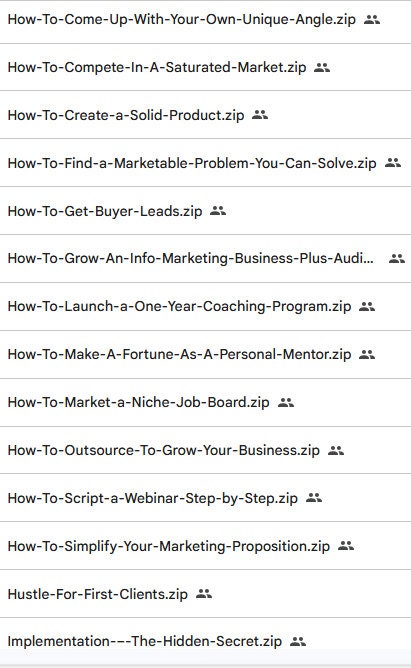
Task: Open How-To-Get-Buyer-Leads.zip
Action: click(105, 211)
